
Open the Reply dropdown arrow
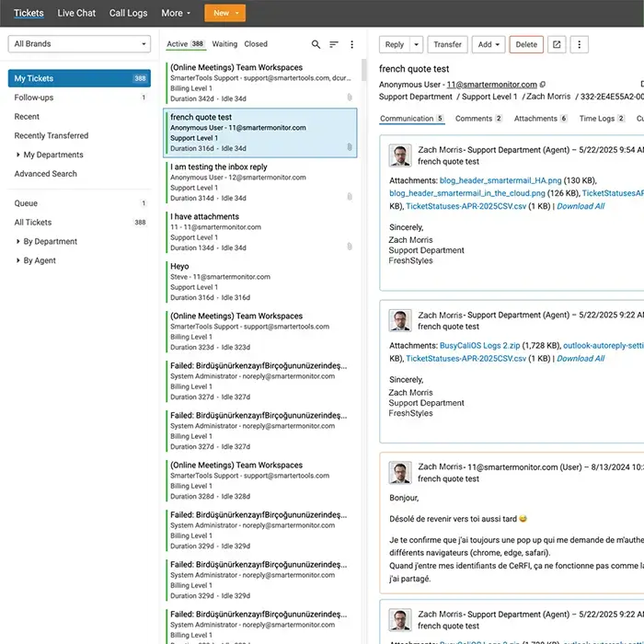pyautogui.click(x=416, y=44)
